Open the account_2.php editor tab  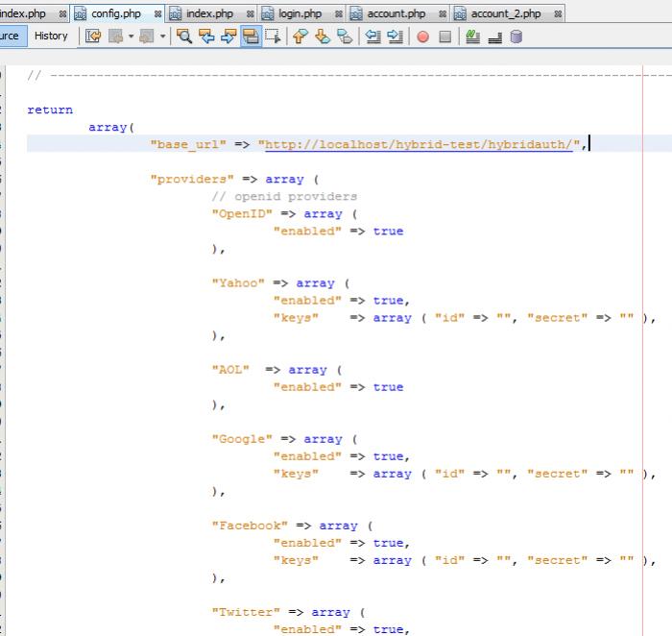[505, 13]
